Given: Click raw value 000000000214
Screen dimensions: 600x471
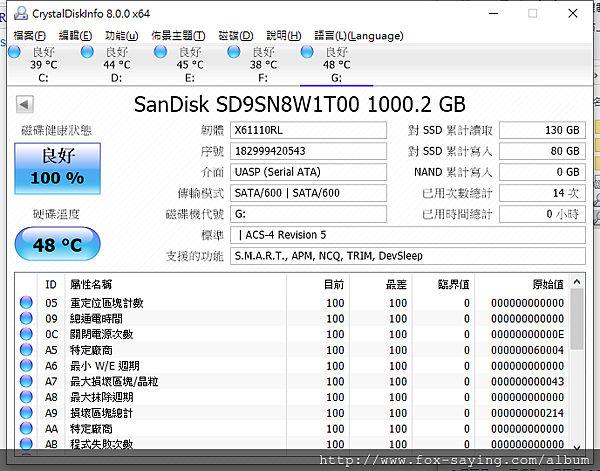Looking at the screenshot, I should tap(527, 413).
